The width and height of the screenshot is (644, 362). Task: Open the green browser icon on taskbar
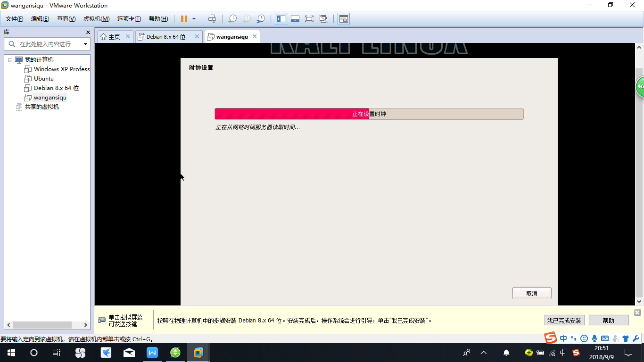coord(175,353)
